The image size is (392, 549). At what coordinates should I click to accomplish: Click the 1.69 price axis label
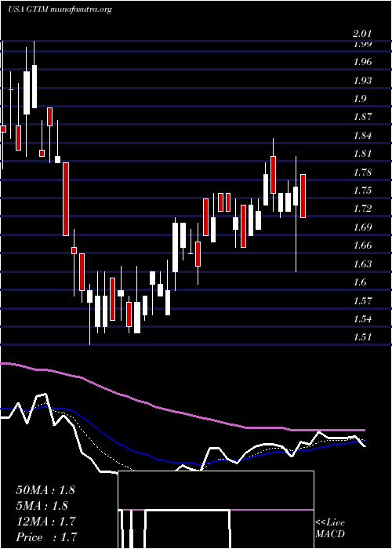tap(361, 227)
